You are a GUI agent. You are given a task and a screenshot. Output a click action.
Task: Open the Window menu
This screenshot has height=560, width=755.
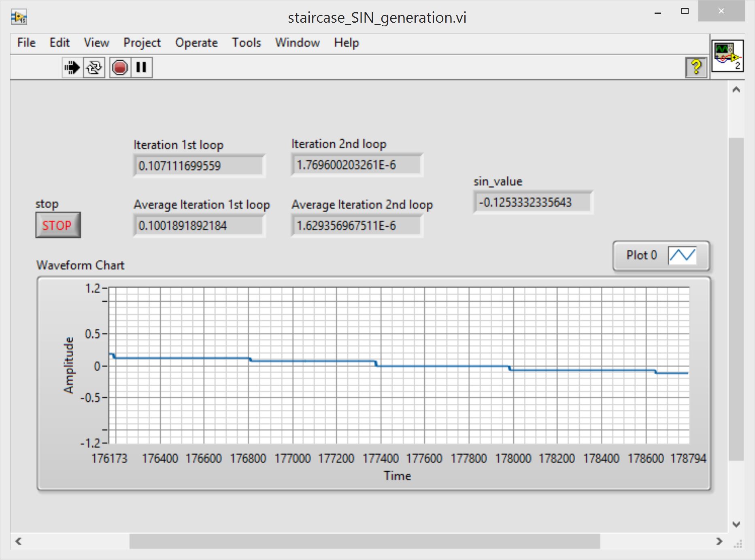tap(298, 43)
